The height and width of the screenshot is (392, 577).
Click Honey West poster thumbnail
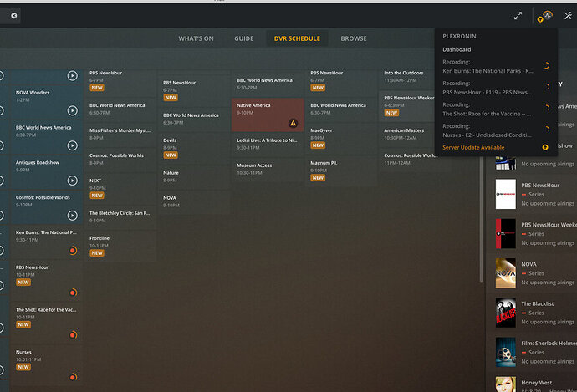pyautogui.click(x=506, y=384)
